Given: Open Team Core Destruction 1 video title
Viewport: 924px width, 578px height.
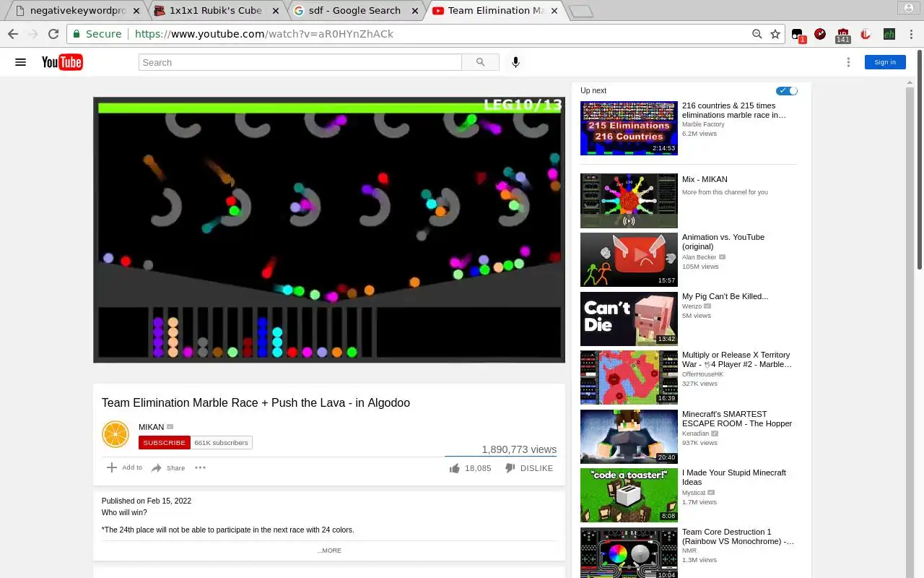Looking at the screenshot, I should pos(738,537).
